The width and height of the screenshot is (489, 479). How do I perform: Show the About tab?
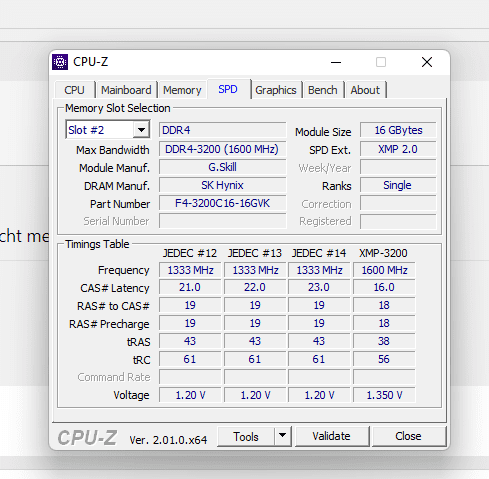coord(365,90)
